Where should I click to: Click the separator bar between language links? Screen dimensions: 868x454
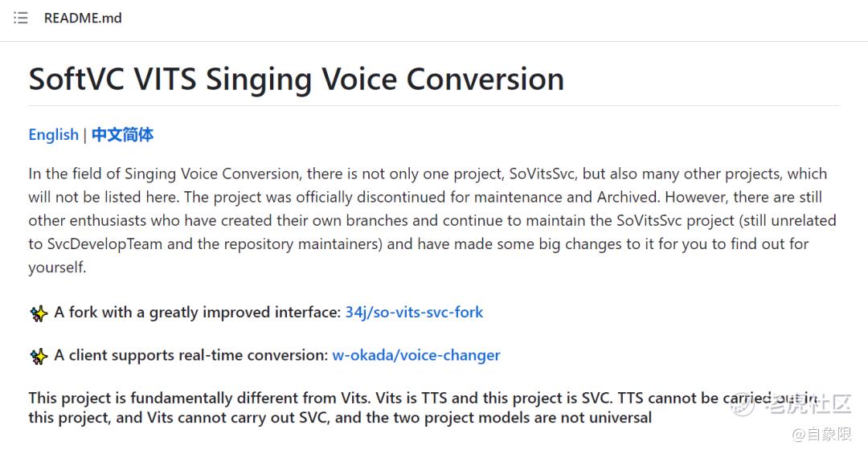point(85,134)
